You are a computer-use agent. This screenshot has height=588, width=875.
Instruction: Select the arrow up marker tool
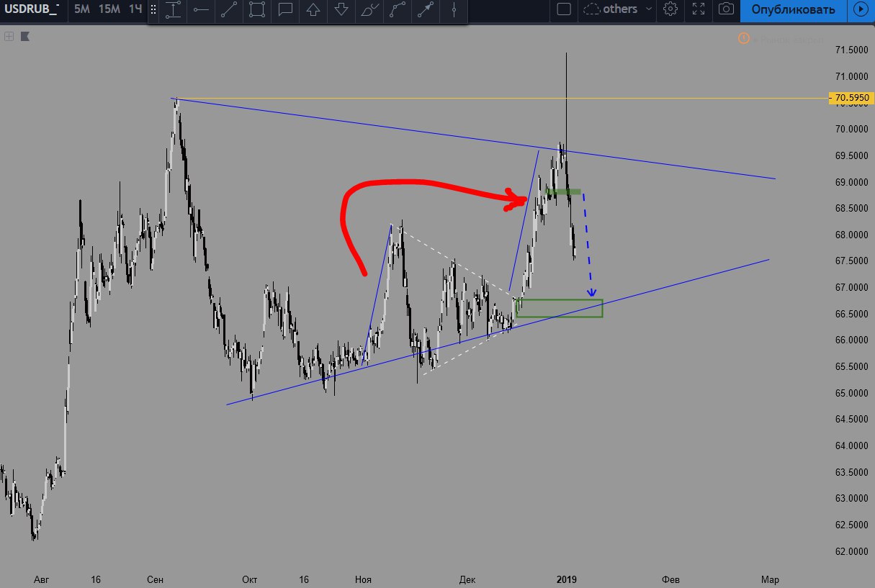[313, 10]
